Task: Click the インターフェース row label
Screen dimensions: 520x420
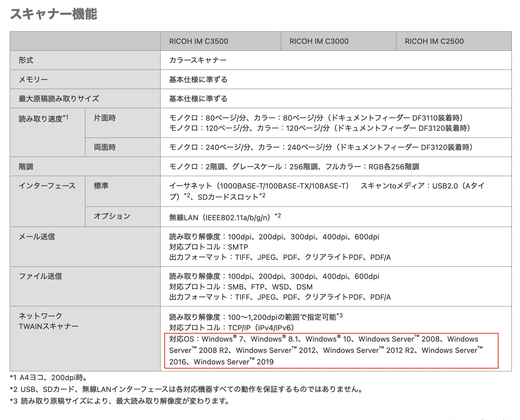Action: (x=47, y=186)
